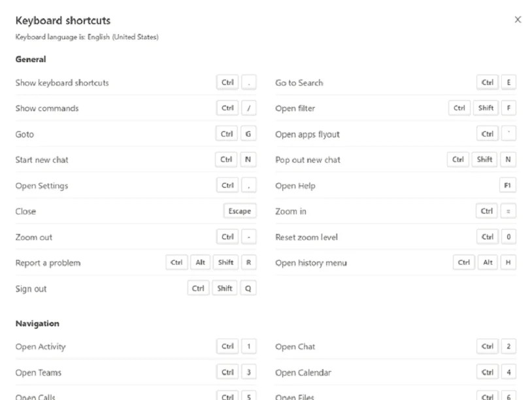Click the Ctrl badge for Open Activity
532x400 pixels.
pos(227,346)
